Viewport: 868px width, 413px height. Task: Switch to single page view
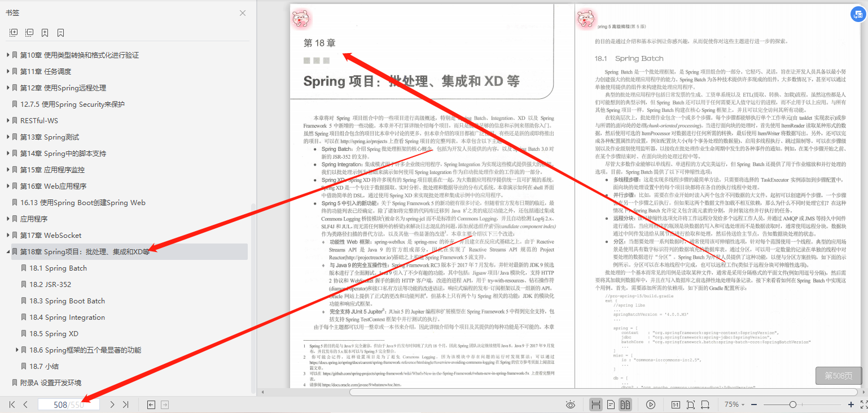(x=611, y=405)
